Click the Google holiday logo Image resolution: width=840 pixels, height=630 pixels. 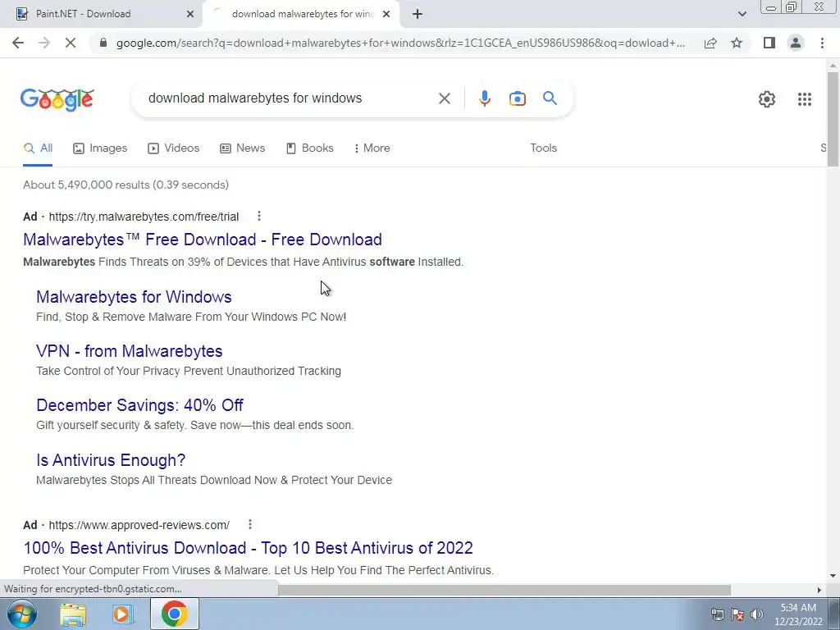(x=57, y=99)
